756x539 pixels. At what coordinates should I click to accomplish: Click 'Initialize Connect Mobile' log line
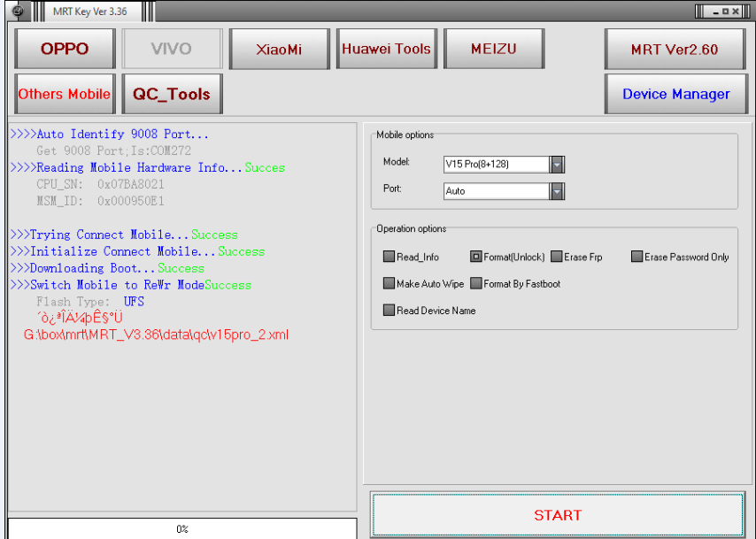(x=137, y=251)
